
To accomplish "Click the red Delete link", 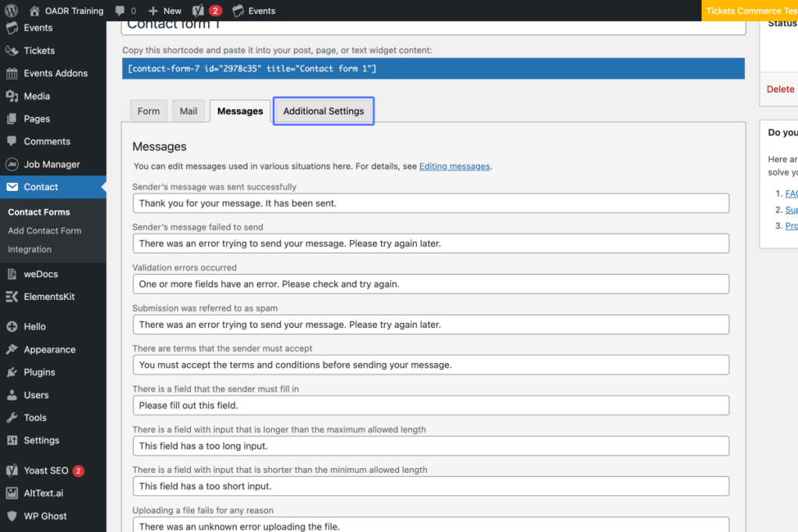I will [x=780, y=89].
